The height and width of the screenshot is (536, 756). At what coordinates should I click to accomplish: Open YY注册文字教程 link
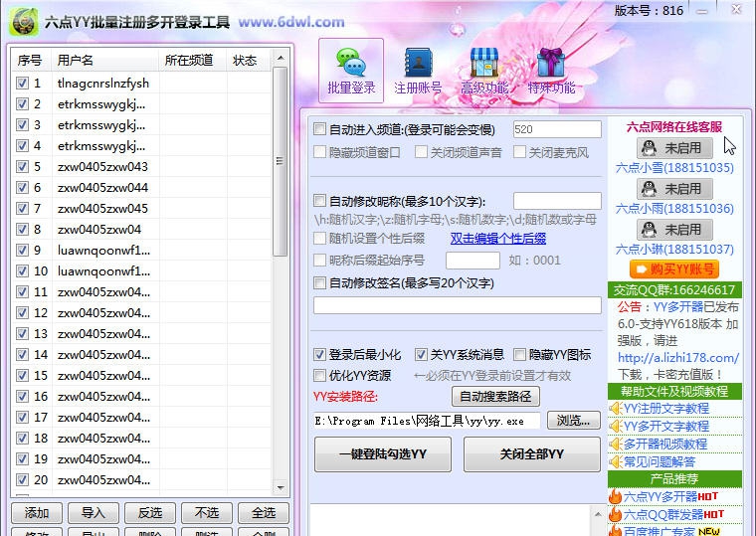tap(666, 409)
